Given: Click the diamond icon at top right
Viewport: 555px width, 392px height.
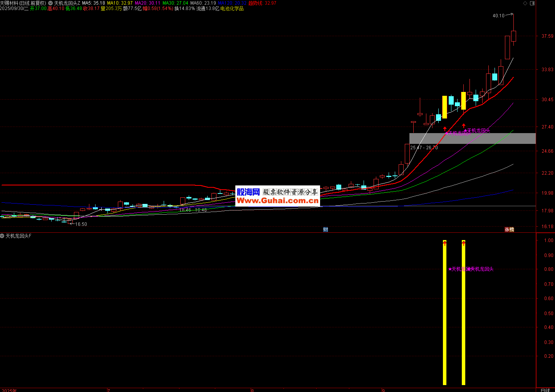Looking at the screenshot, I should point(525,3).
